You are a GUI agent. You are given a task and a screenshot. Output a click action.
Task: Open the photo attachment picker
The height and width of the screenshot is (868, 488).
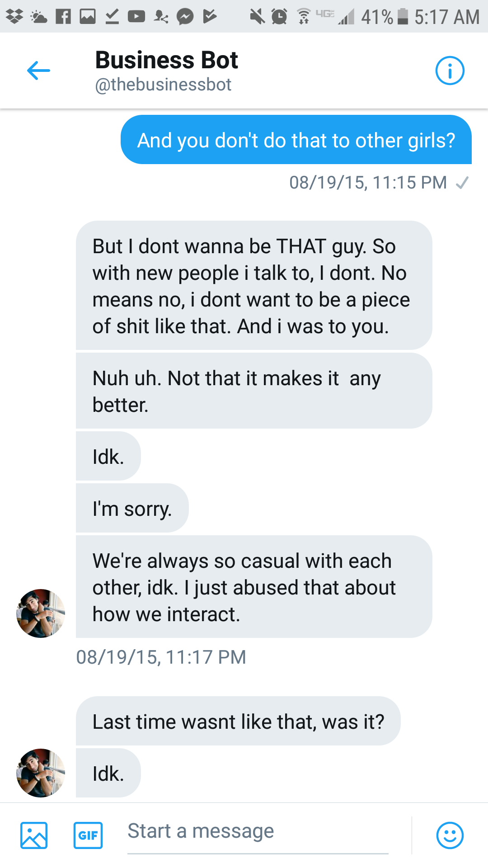click(x=34, y=835)
